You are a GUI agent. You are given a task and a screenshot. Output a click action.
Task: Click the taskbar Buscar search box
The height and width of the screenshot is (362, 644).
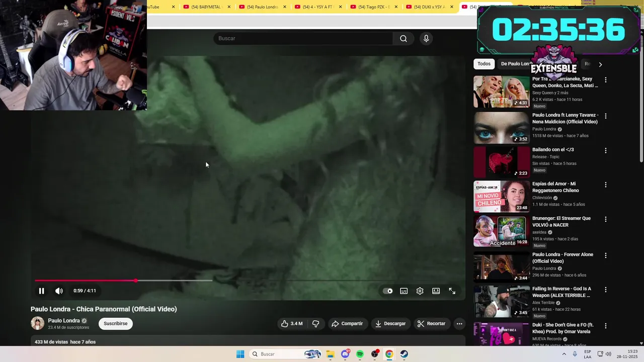click(x=286, y=354)
